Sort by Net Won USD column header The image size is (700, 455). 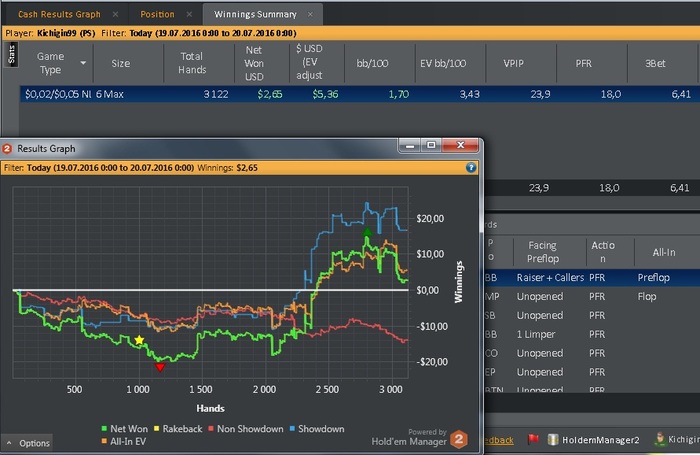(254, 63)
